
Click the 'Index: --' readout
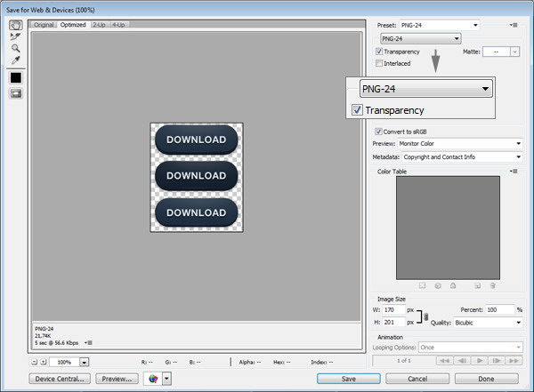[322, 362]
